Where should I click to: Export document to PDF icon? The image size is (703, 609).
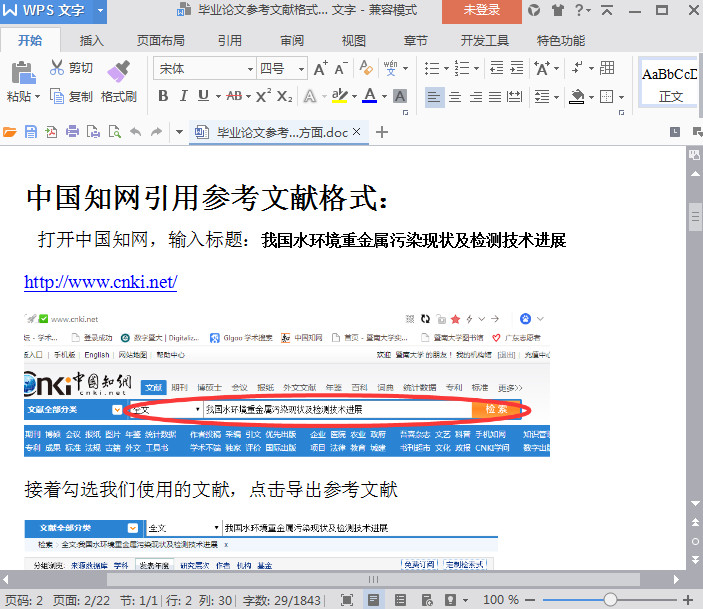[x=51, y=132]
